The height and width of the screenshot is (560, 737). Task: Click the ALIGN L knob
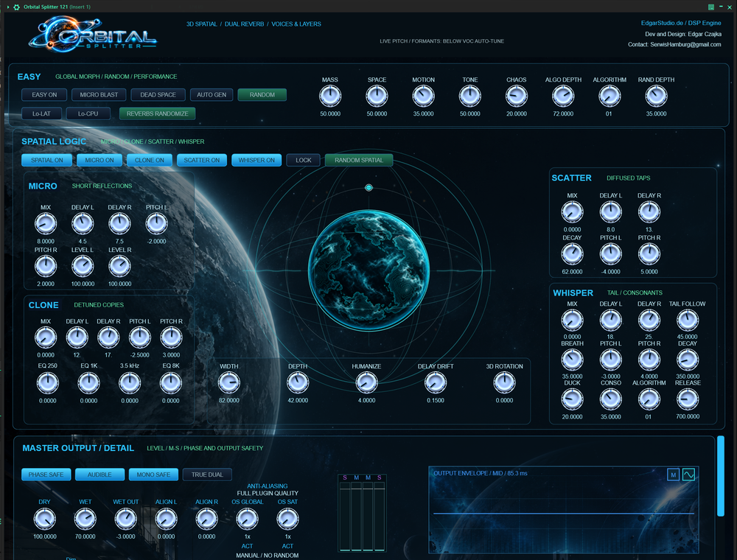pyautogui.click(x=166, y=519)
